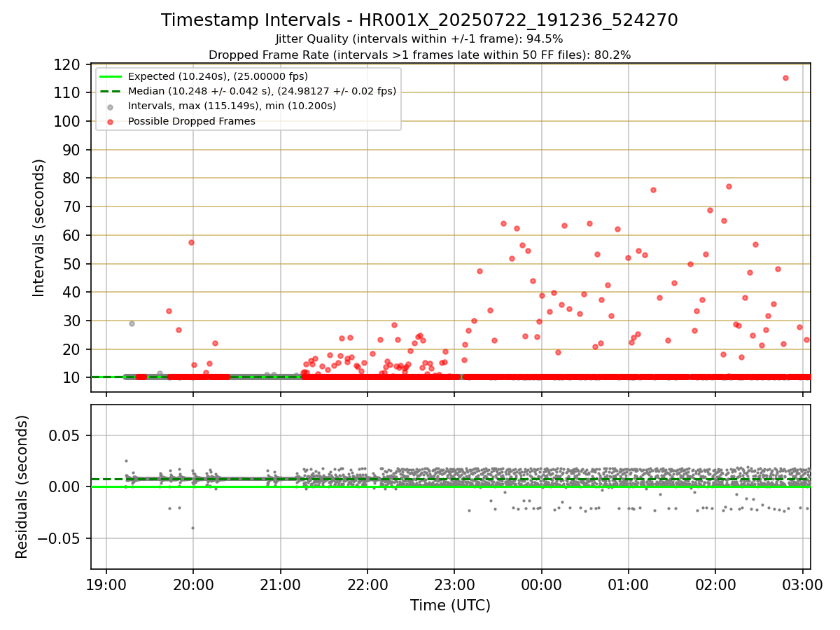Click the plot title "Timestamp Intervals - HR001X_20250722_191236_524270"

point(419,20)
